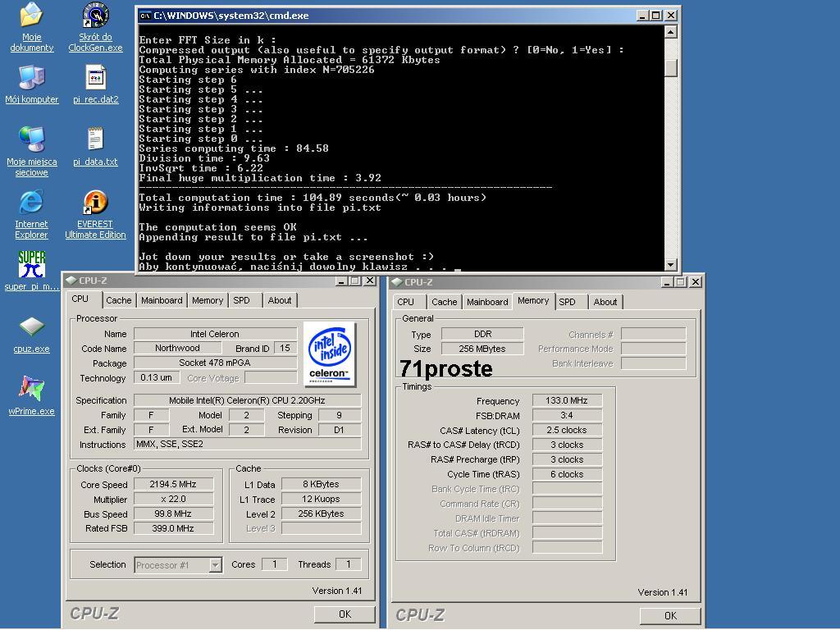Click the Rated FSB 399.0 MHz field
Screen dimensions: 840x630
(x=174, y=528)
